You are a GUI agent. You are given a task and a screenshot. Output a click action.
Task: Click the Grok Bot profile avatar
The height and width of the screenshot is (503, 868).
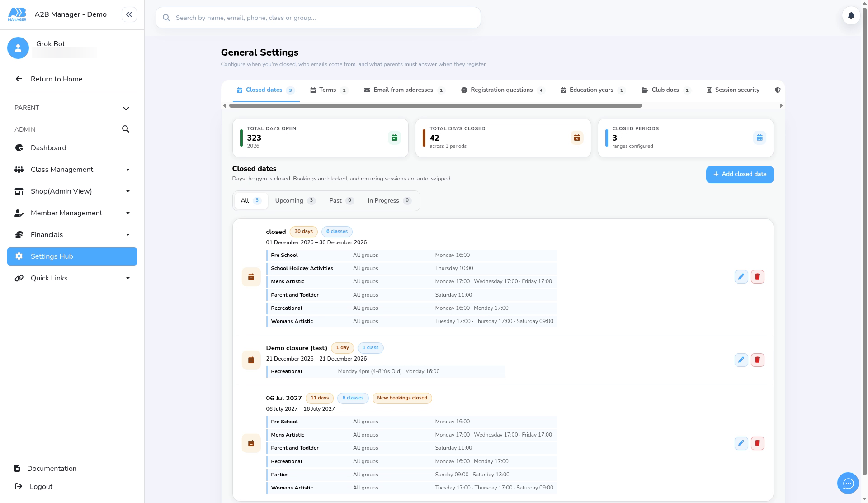18,48
